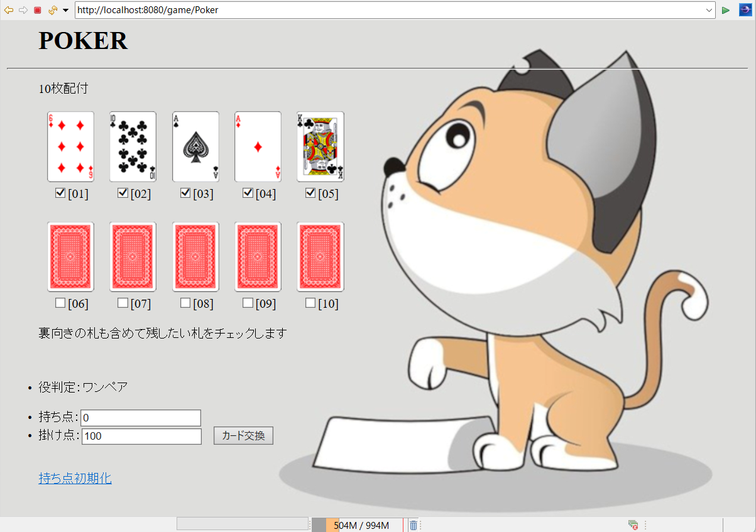756x532 pixels.
Task: Open the URL address history dropdown
Action: point(709,10)
